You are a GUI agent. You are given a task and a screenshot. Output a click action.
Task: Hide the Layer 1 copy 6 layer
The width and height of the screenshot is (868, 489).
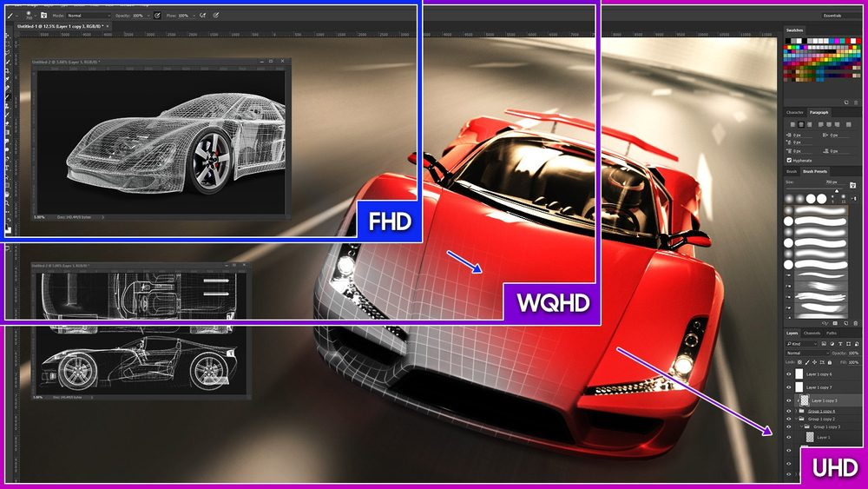pyautogui.click(x=789, y=374)
